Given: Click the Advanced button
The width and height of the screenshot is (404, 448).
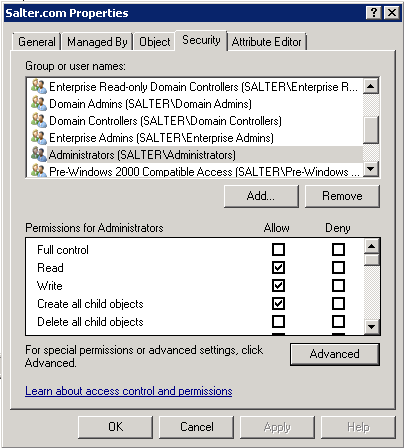Looking at the screenshot, I should coord(335,354).
